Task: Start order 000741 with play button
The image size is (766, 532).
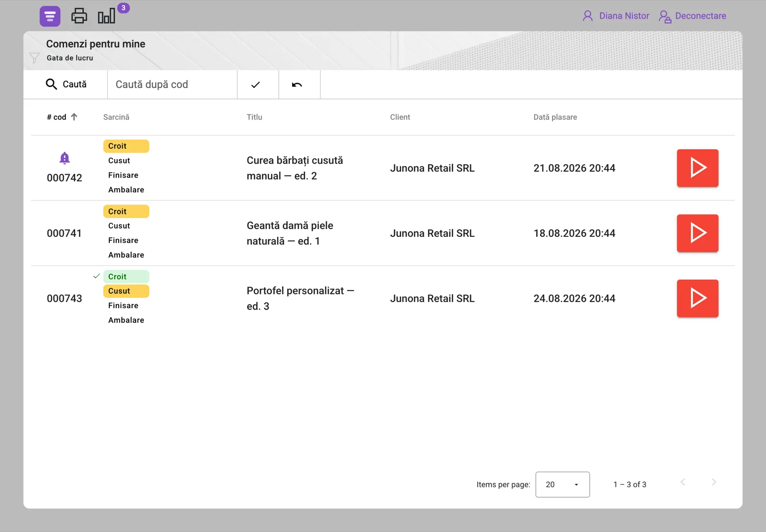Action: (x=698, y=233)
